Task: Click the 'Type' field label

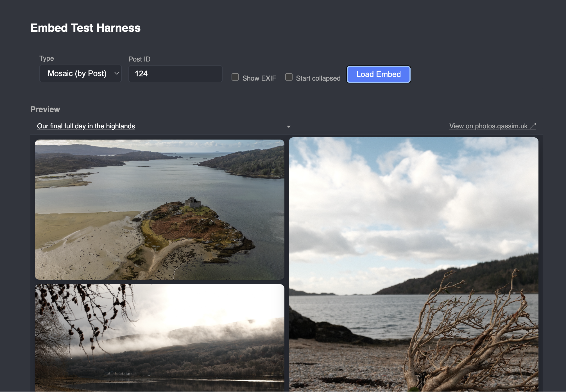Action: click(x=47, y=58)
